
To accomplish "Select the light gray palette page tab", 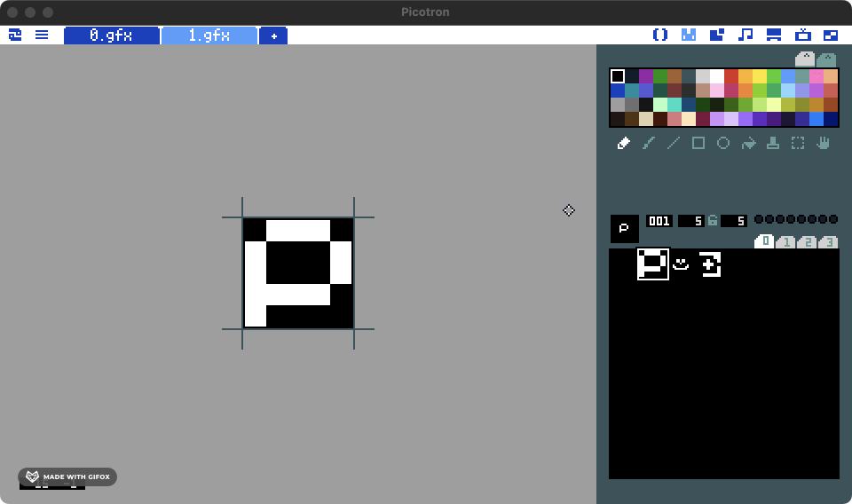I will point(805,59).
